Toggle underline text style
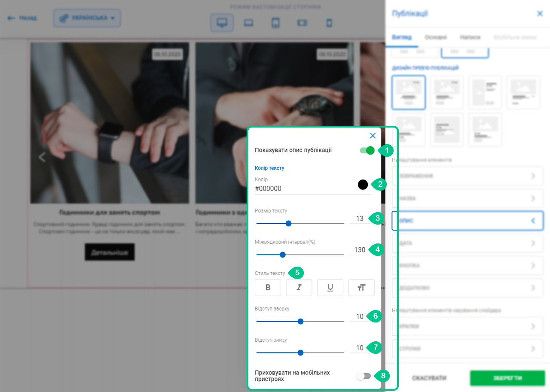 point(330,288)
